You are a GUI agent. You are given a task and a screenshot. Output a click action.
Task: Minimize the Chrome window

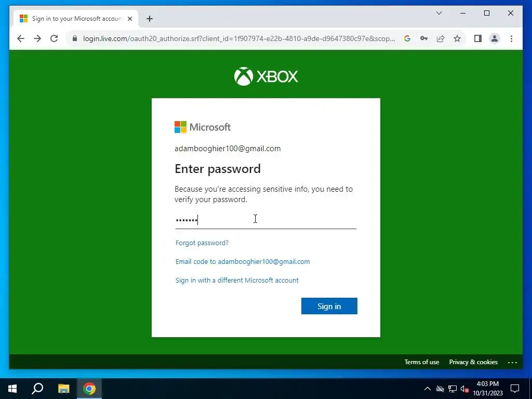pos(463,13)
